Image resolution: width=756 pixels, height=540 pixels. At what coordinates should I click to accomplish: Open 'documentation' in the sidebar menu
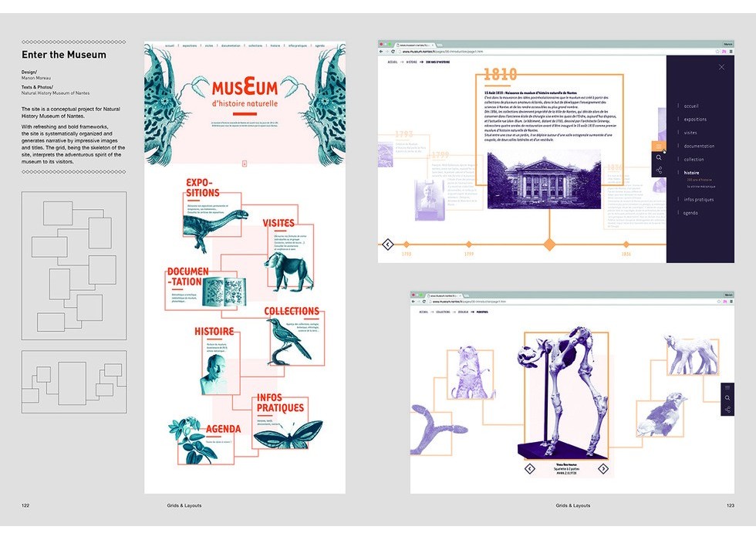pyautogui.click(x=699, y=146)
